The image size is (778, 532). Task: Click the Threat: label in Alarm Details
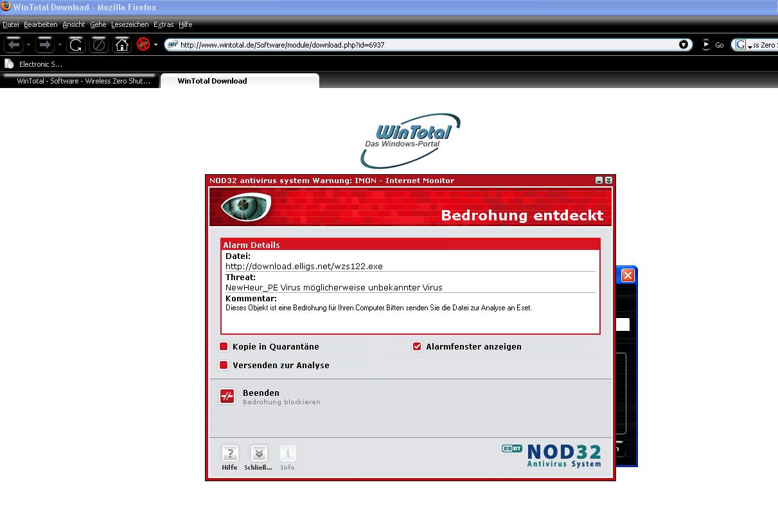[240, 277]
